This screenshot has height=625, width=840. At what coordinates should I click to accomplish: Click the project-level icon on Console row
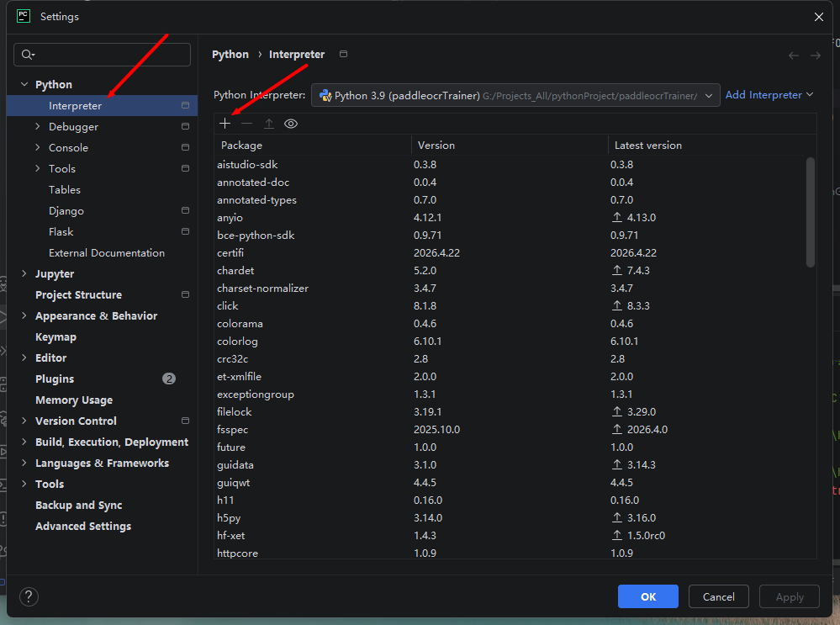pyautogui.click(x=185, y=147)
